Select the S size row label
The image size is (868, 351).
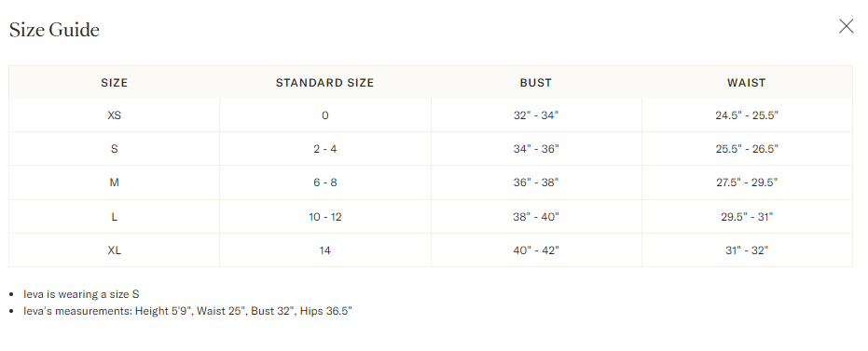point(114,149)
